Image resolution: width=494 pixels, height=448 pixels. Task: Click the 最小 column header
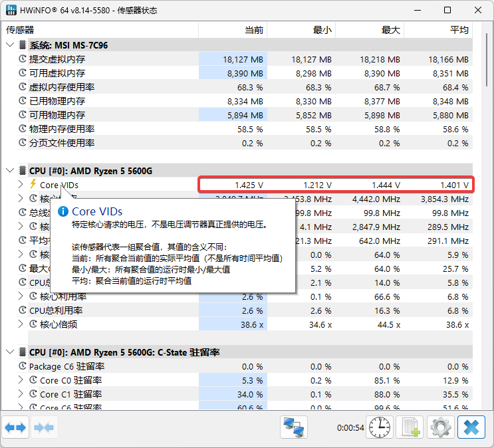301,30
